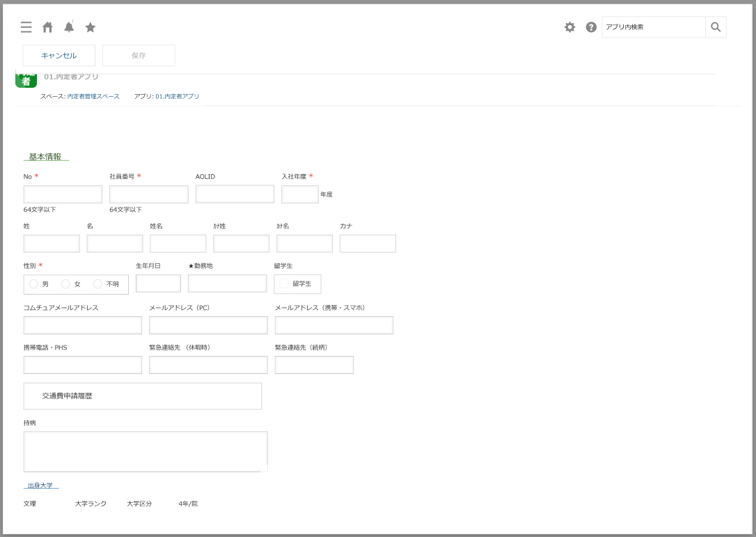This screenshot has height=537, width=756.
Task: Click the 姓 input field
Action: pos(52,244)
